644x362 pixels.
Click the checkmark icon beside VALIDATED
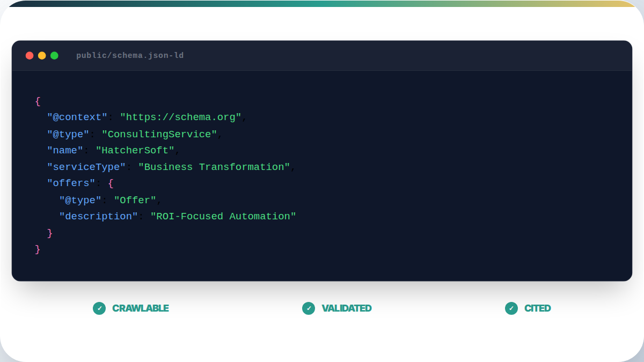(x=309, y=308)
